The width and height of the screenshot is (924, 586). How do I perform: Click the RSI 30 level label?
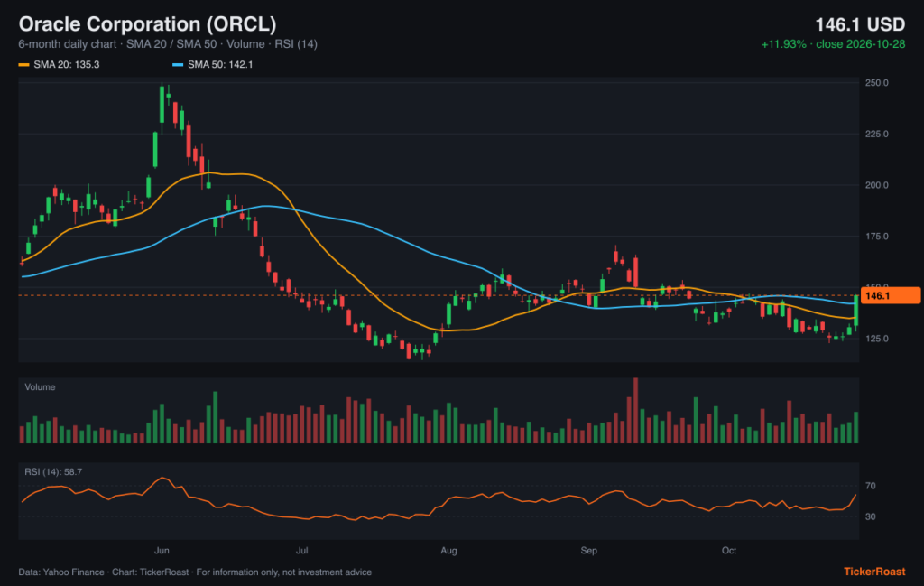pyautogui.click(x=871, y=516)
